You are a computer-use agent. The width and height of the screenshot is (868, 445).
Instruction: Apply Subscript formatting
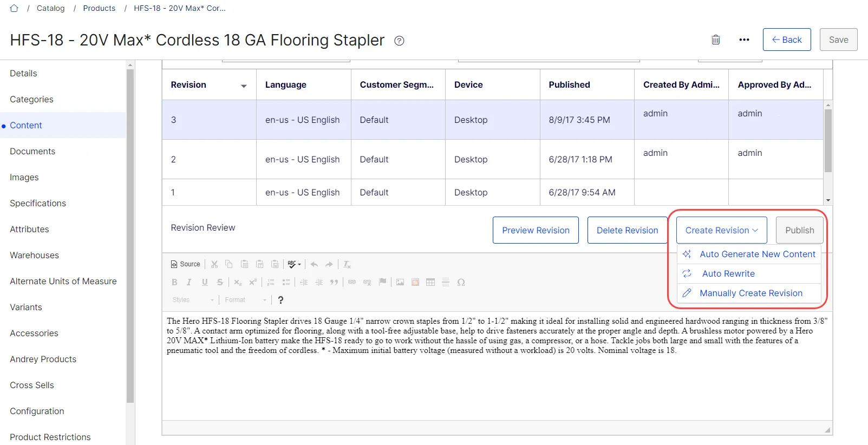pyautogui.click(x=238, y=282)
